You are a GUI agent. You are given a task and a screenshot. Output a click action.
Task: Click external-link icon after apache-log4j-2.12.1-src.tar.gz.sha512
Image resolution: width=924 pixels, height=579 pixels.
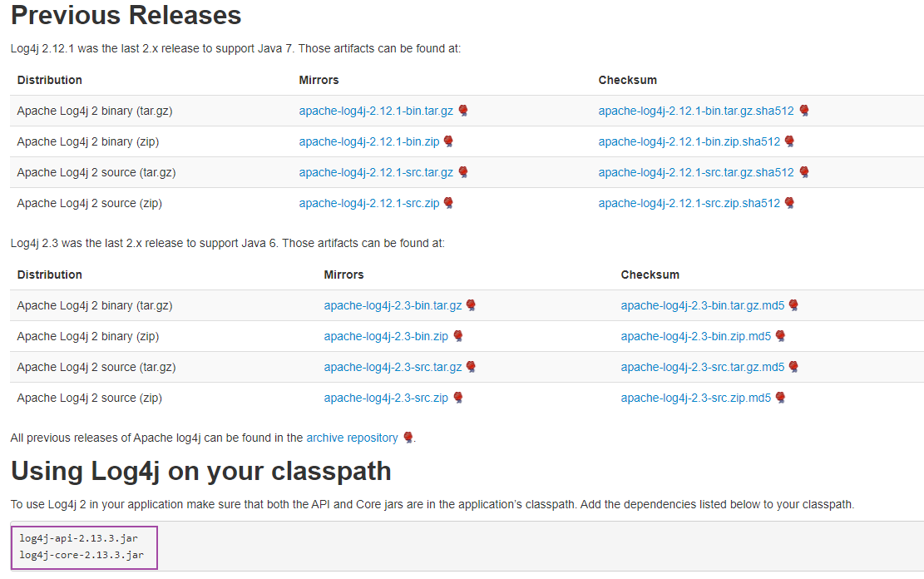pyautogui.click(x=804, y=172)
